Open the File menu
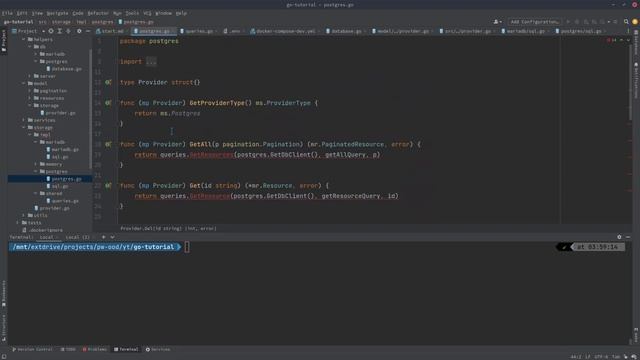Screen dimensions: 640x360 pyautogui.click(x=7, y=13)
